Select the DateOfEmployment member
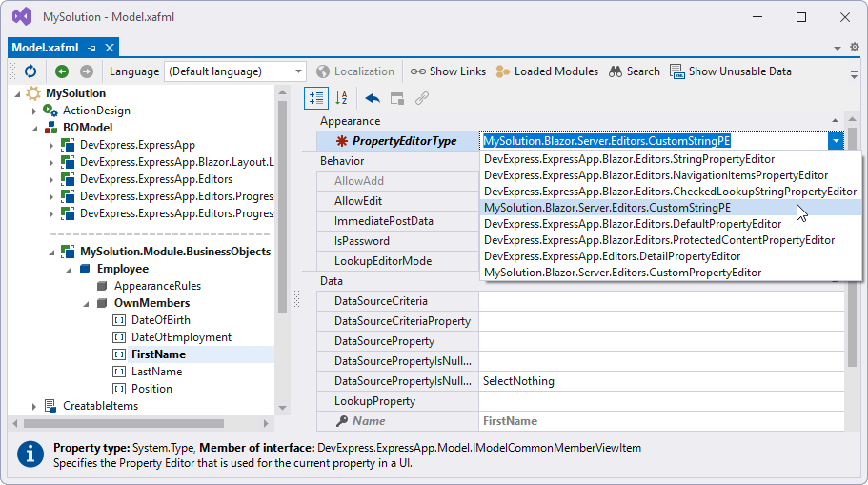 click(x=181, y=337)
